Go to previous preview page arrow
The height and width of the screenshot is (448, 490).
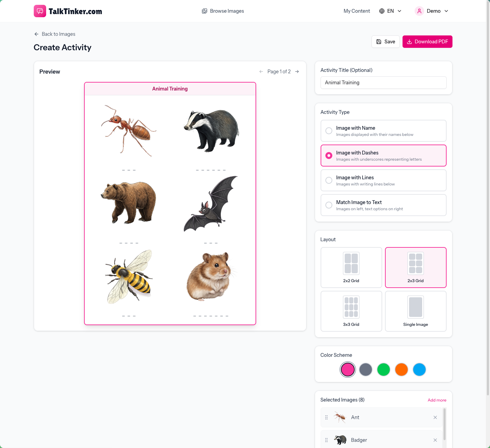(x=261, y=72)
